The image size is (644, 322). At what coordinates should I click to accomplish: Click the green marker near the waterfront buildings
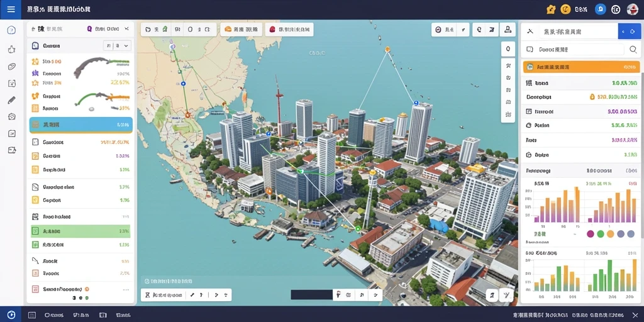[357, 228]
